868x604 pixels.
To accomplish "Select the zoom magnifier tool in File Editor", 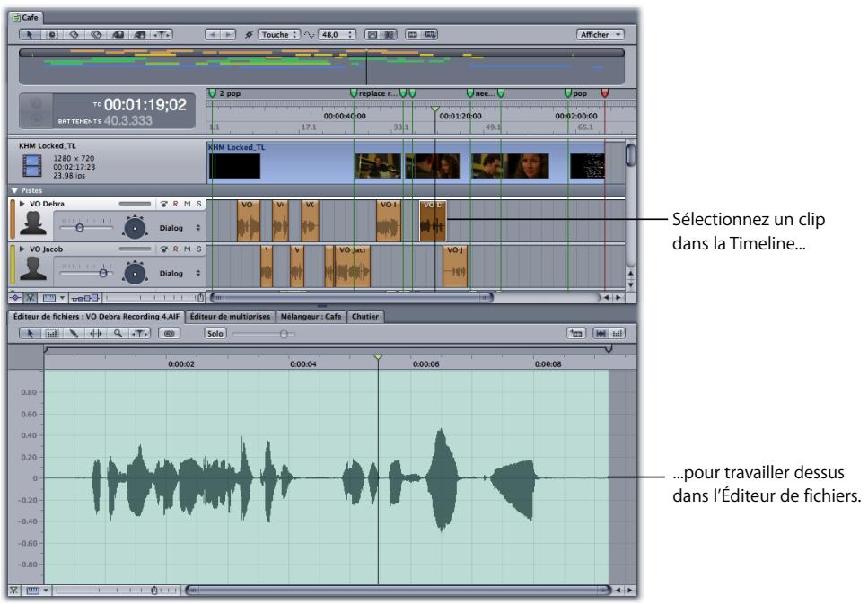I will pos(118,333).
